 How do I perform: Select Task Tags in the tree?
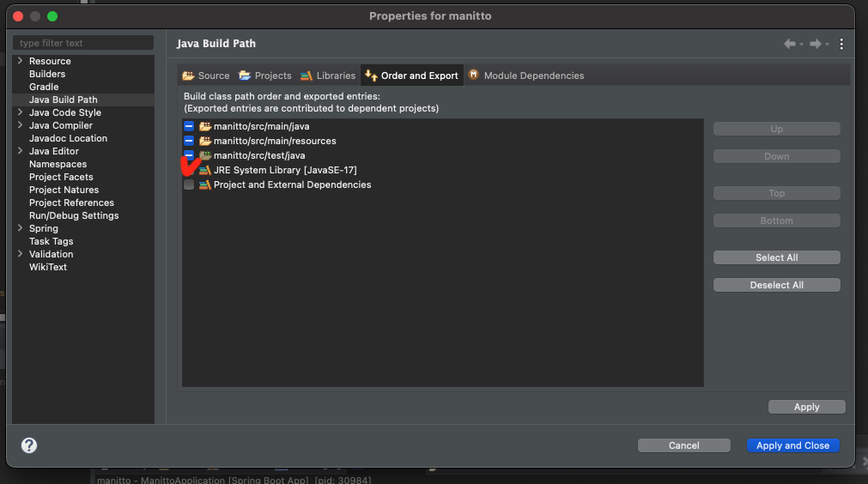click(x=51, y=241)
